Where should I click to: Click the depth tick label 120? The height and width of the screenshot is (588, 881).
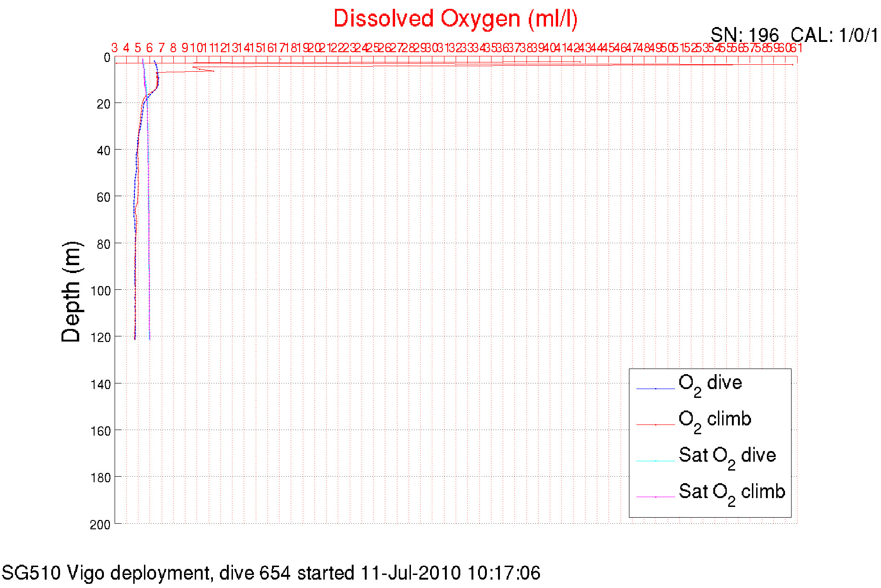point(101,337)
